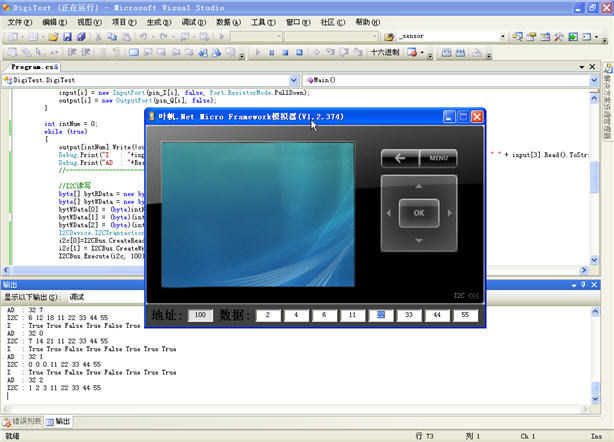Open the 文件 (File) menu
The image size is (614, 442).
[20, 22]
